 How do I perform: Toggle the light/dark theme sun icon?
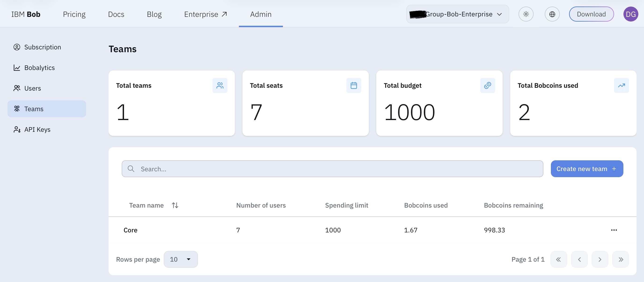pyautogui.click(x=526, y=14)
